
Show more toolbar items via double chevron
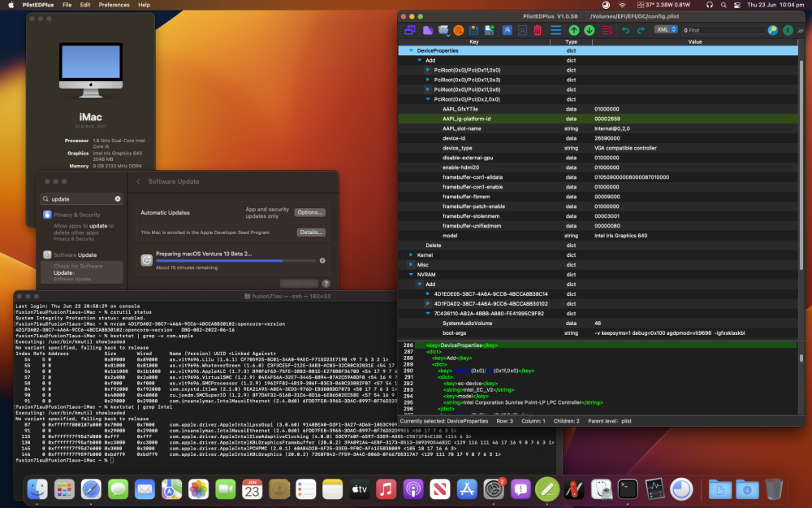(801, 30)
